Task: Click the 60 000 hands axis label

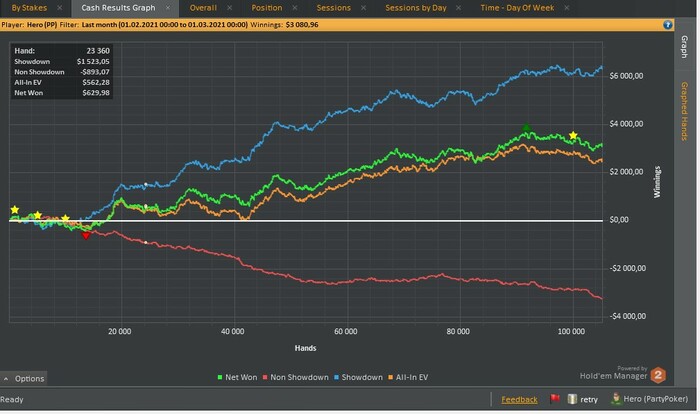Action: point(346,331)
